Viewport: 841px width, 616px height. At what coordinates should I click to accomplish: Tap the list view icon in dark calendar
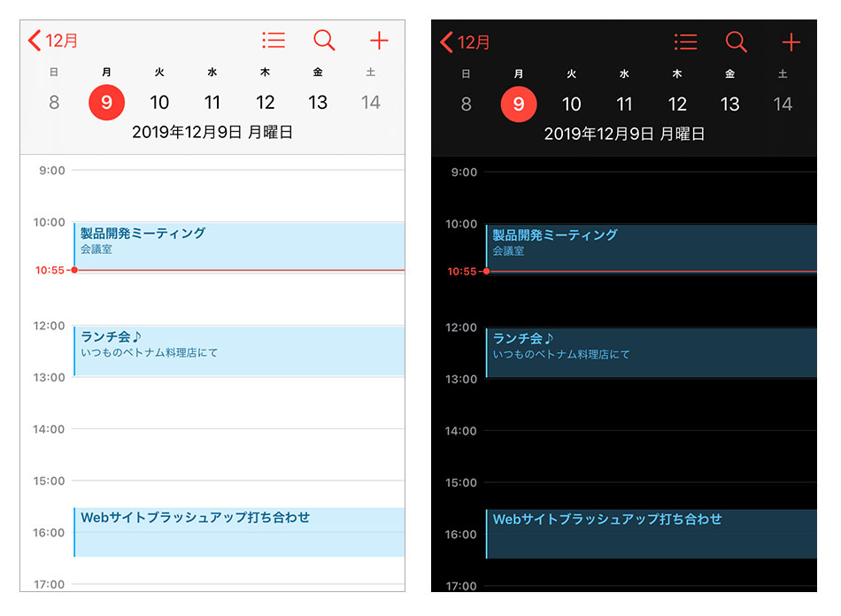point(685,42)
